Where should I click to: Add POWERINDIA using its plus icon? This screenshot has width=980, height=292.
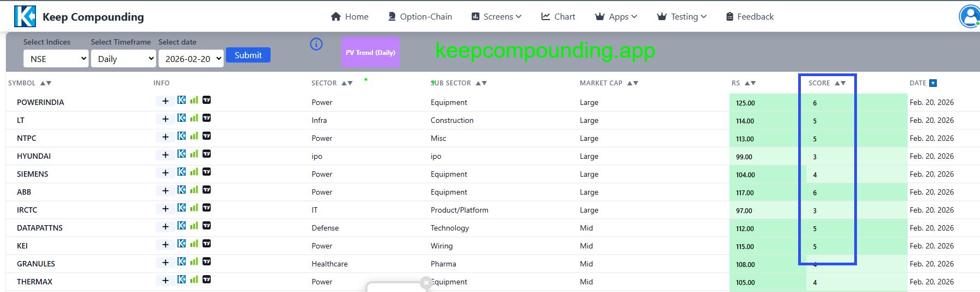(166, 101)
